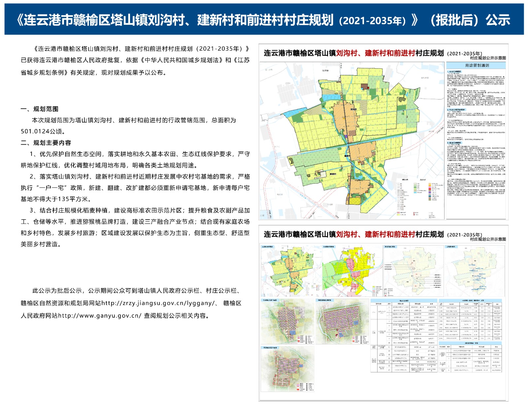Click the 前进村 label on the main map
This screenshot has height=420, width=528.
pos(333,174)
